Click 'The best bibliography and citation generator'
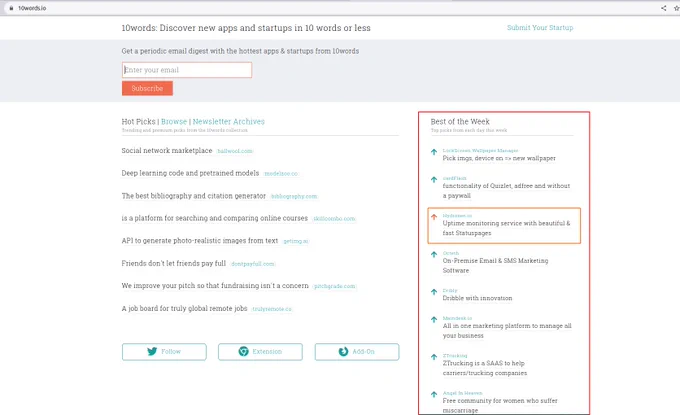The width and height of the screenshot is (680, 415). tap(194, 196)
